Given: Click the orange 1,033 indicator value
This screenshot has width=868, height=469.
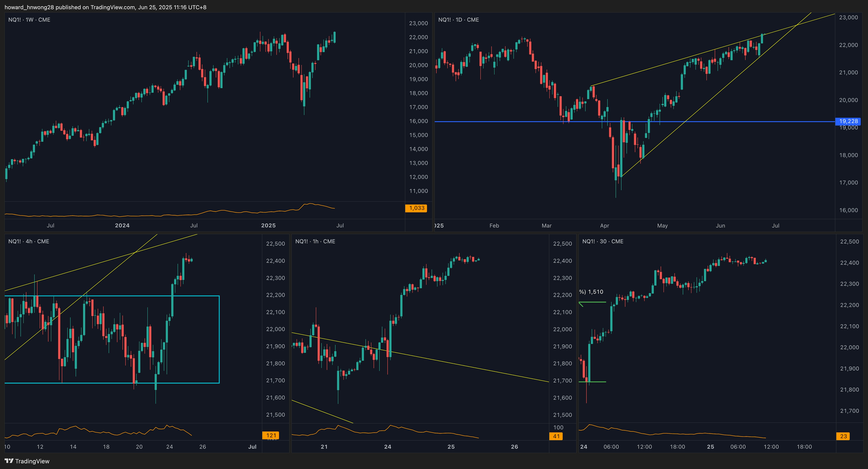Looking at the screenshot, I should click(x=416, y=208).
